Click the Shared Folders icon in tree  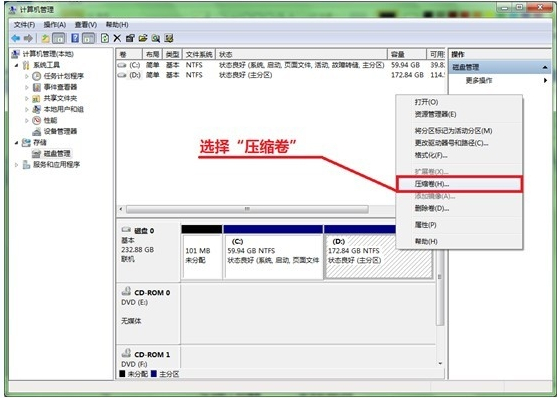37,98
